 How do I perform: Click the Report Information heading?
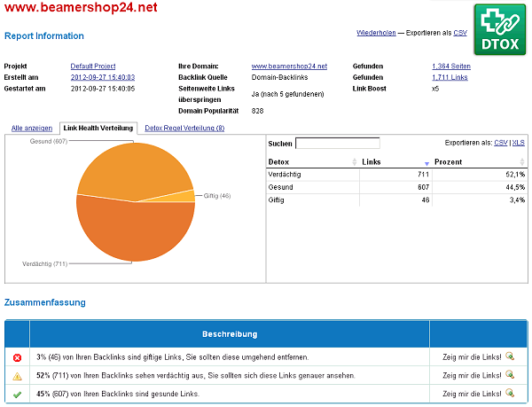point(44,36)
